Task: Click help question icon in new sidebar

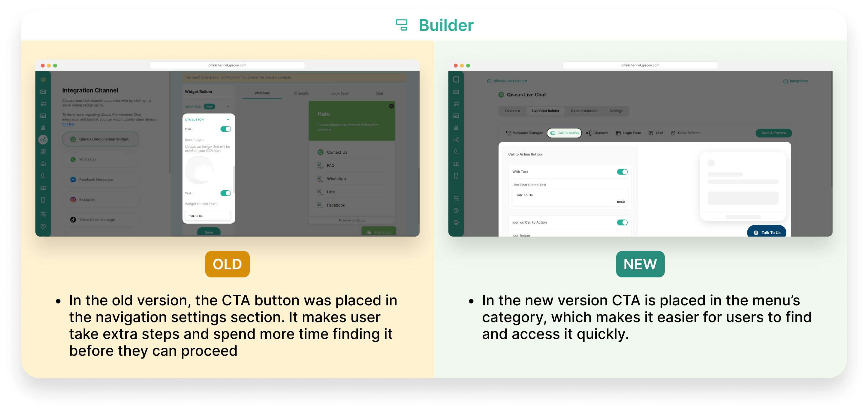Action: (456, 211)
